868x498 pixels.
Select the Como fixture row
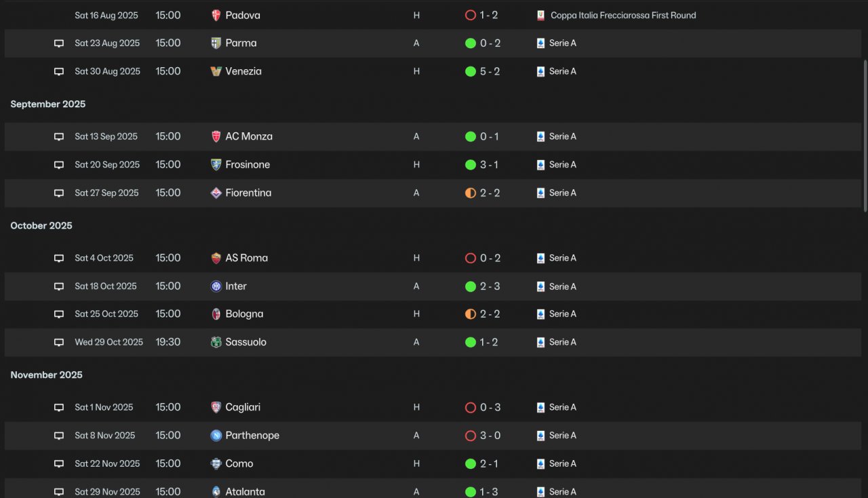(433, 463)
